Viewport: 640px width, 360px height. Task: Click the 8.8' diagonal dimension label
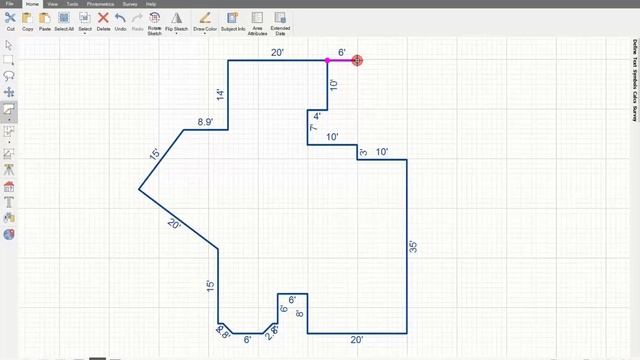[223, 332]
